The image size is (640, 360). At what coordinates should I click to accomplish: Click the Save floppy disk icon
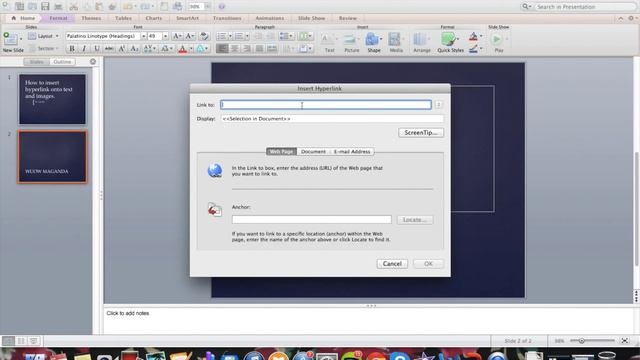coord(45,6)
